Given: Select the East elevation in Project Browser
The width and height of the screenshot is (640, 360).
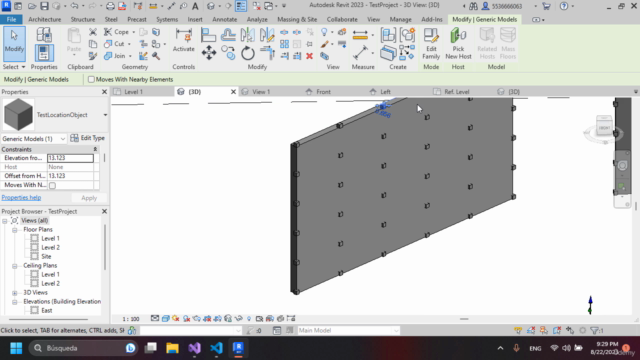Looking at the screenshot, I should 47,311.
